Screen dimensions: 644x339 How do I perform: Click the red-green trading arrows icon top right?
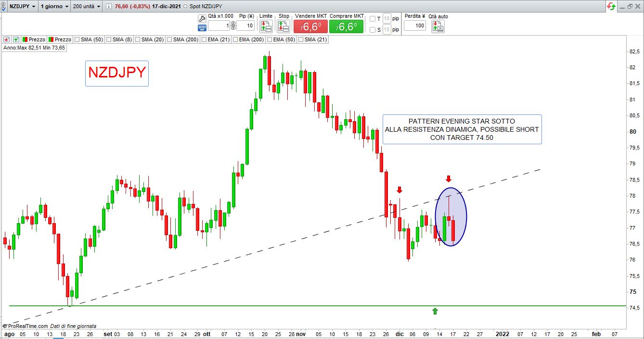click(x=611, y=6)
